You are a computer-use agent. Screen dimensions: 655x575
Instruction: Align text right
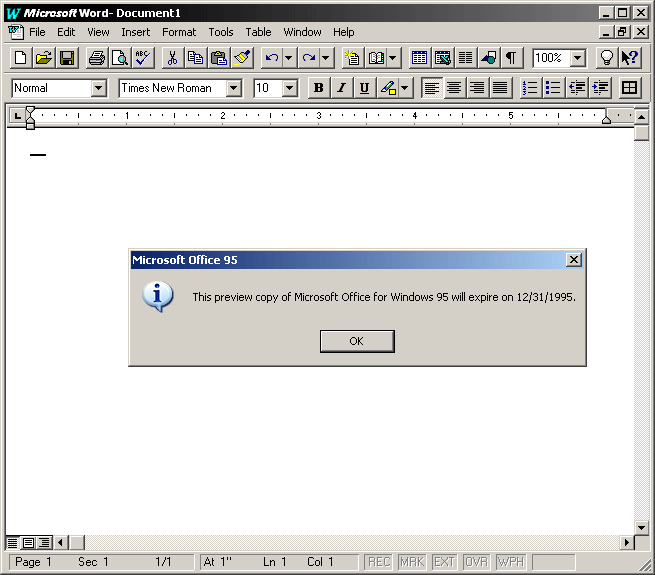click(x=477, y=88)
